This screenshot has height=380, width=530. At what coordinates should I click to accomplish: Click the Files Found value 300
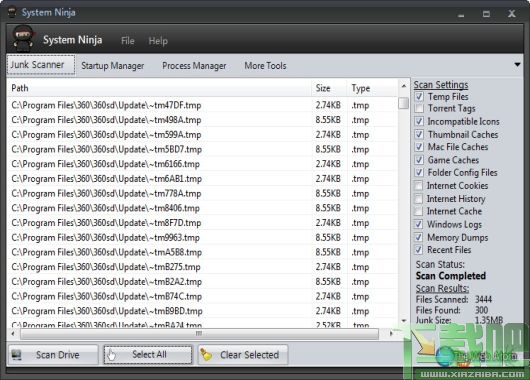(481, 310)
